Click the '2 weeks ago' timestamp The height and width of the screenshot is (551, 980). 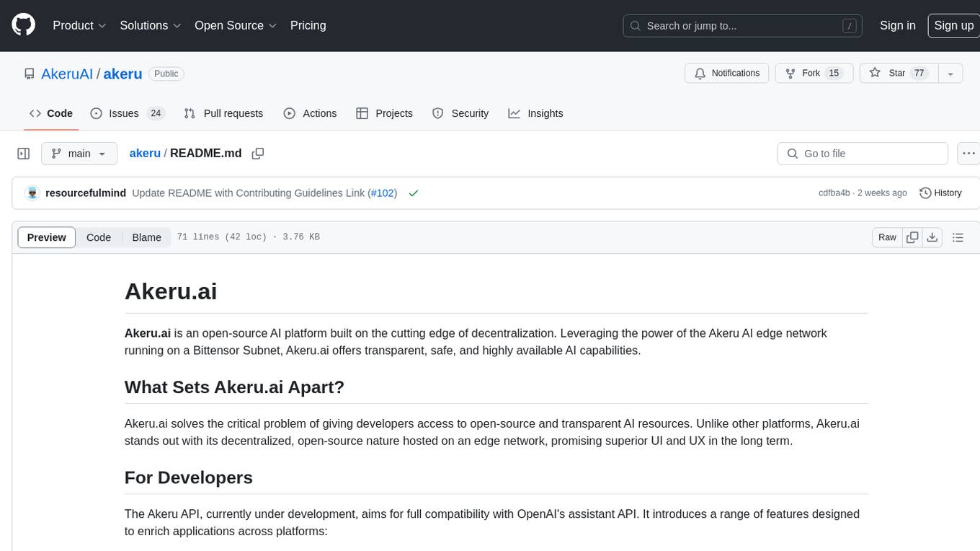coord(882,193)
